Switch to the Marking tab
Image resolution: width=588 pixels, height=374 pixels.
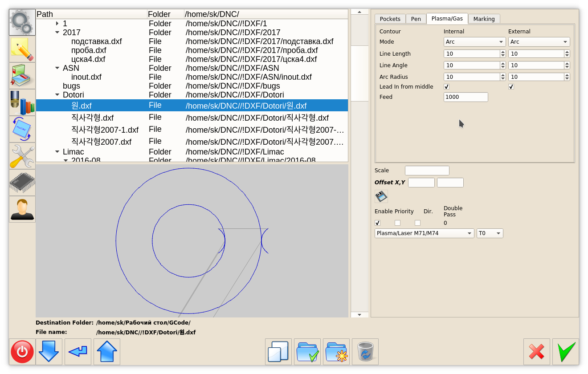click(484, 19)
